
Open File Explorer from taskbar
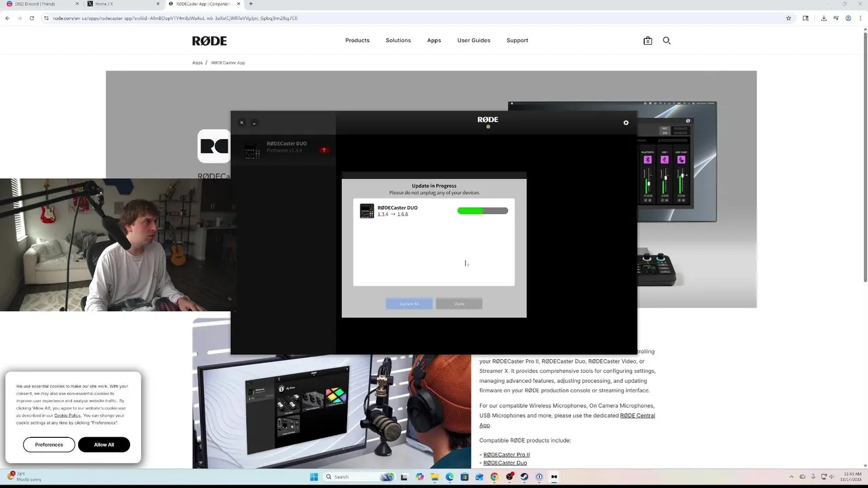(435, 476)
